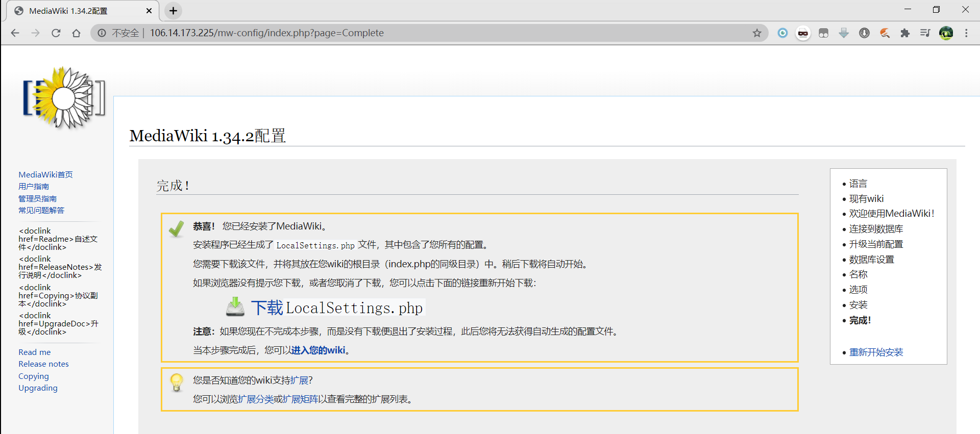The width and height of the screenshot is (980, 434).
Task: Open the blue circle extension icon
Action: point(782,33)
